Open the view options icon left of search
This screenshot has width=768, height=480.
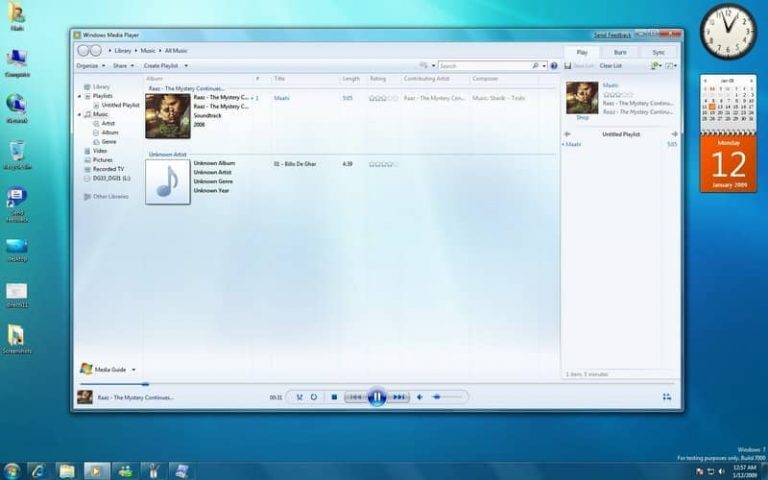(x=424, y=66)
